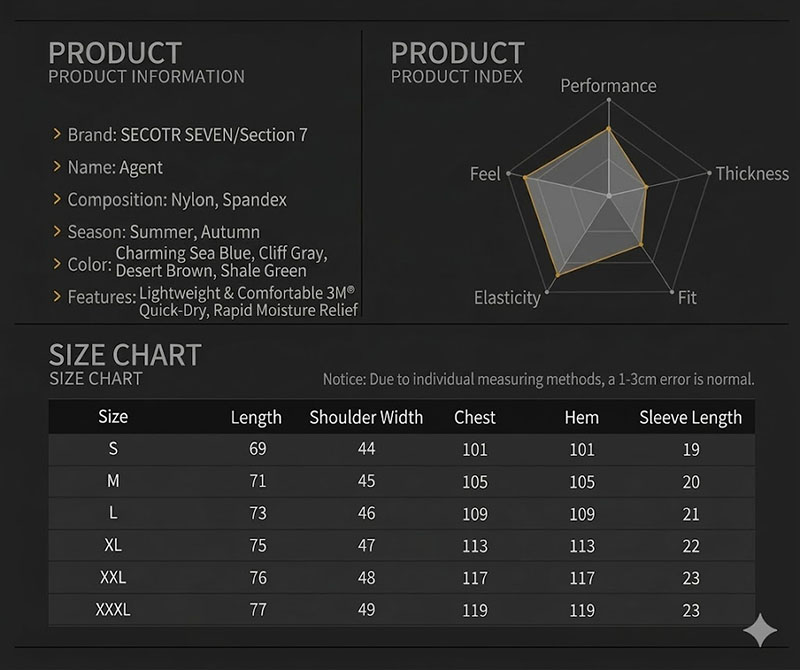Screen dimensions: 800x670
Task: Click the sparkle star icon in the corner
Action: tap(760, 630)
